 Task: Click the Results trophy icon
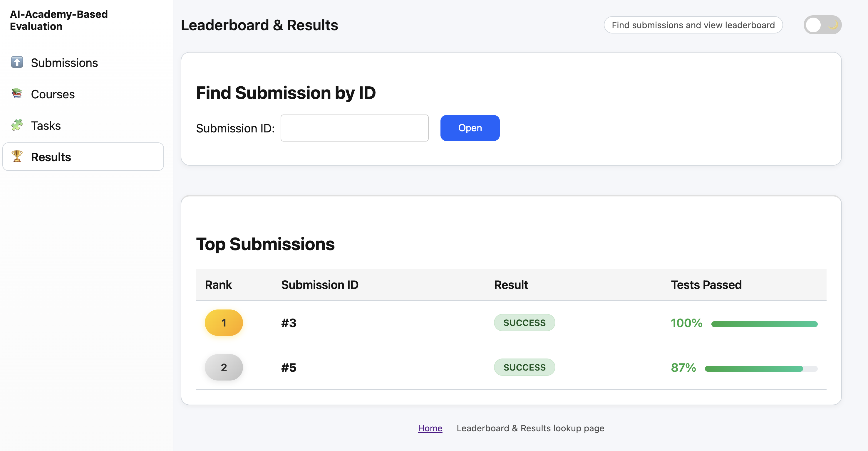click(x=17, y=156)
